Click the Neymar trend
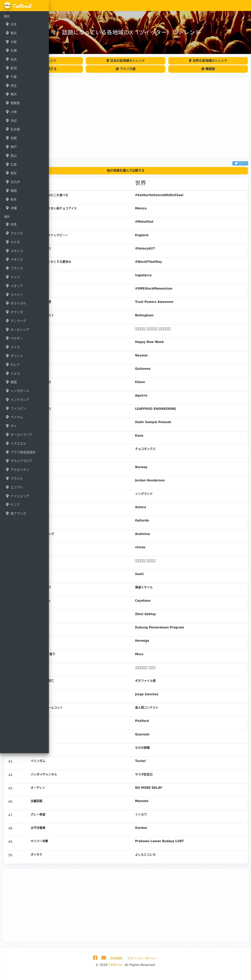 click(142, 355)
